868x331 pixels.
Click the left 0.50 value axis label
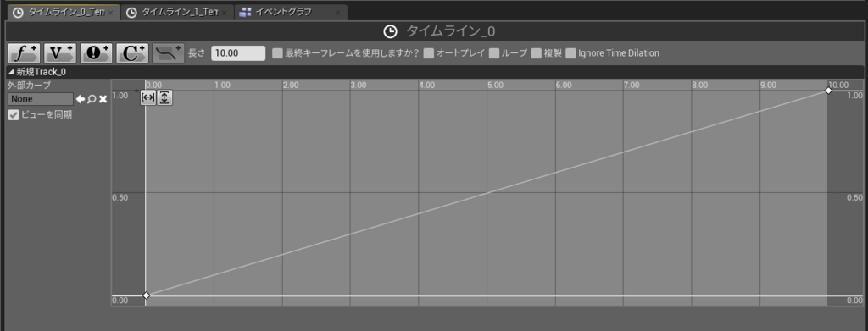point(120,197)
